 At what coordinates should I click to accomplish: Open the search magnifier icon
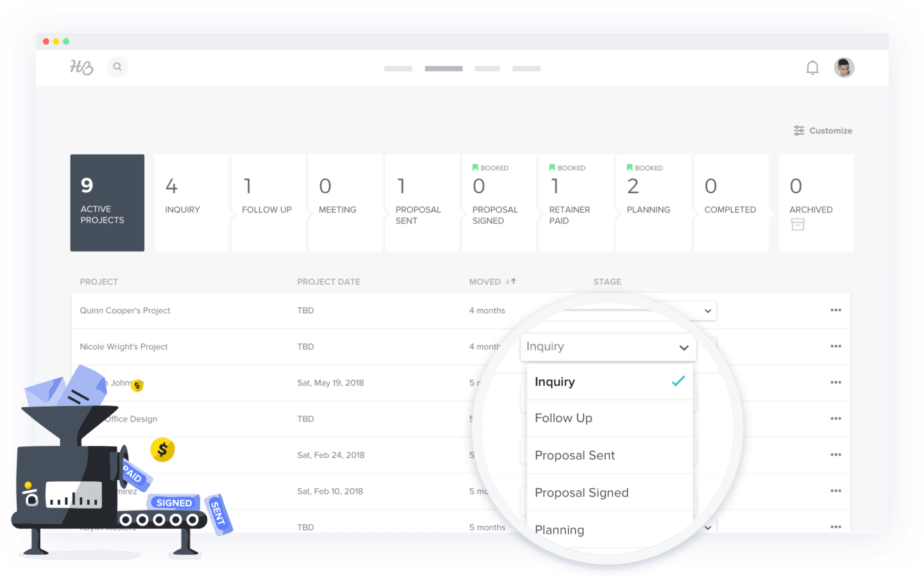pos(117,67)
